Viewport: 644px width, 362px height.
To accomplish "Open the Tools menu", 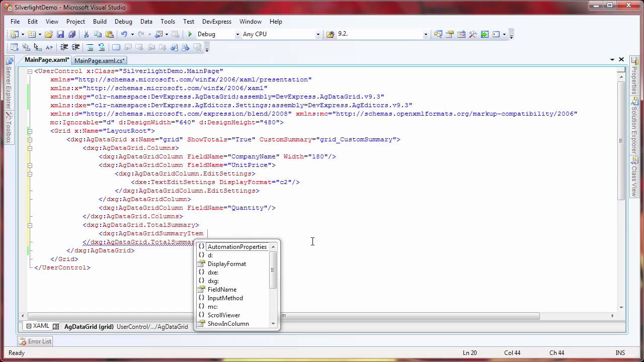I will click(168, 22).
